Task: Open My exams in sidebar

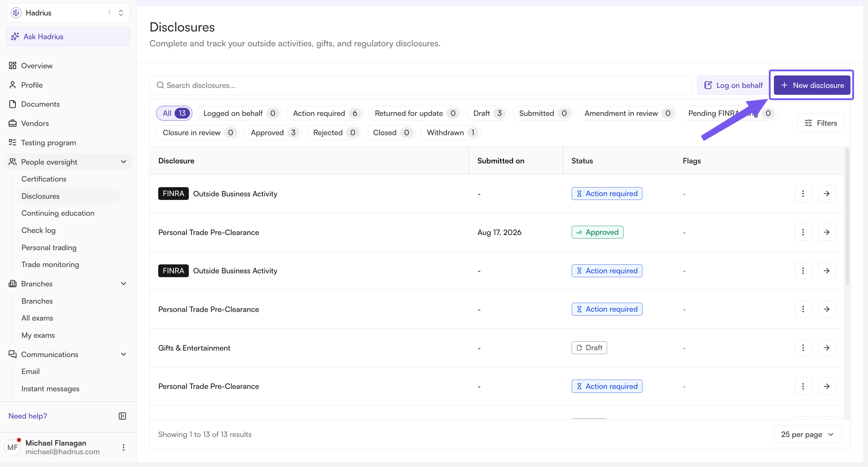Action: coord(38,335)
